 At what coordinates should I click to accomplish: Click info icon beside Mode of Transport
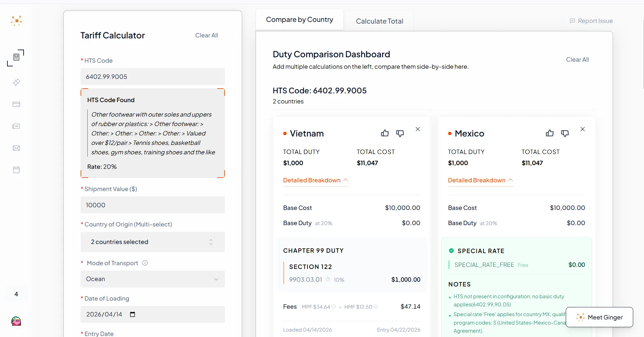[x=145, y=263]
